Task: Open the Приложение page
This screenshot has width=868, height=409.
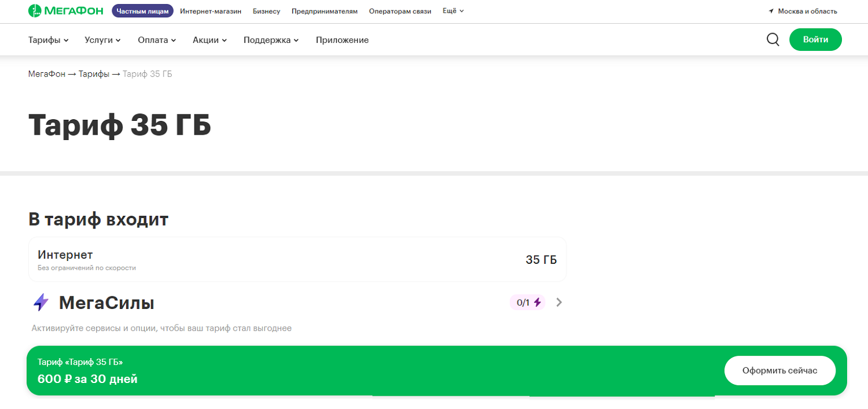Action: [x=342, y=40]
